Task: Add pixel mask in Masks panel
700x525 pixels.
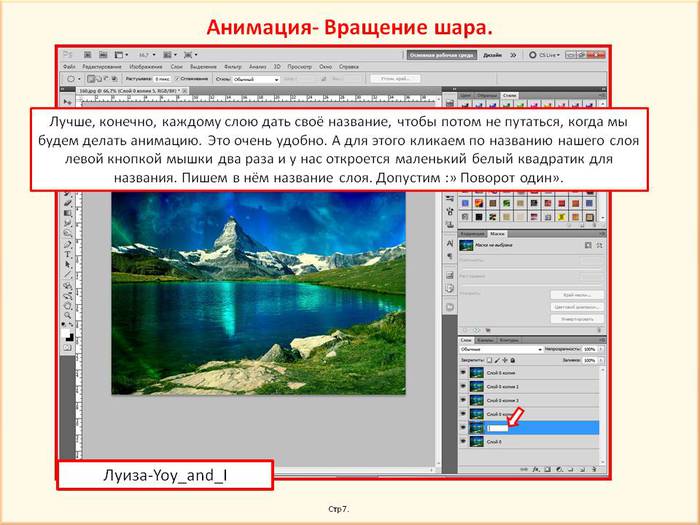Action: coord(588,245)
